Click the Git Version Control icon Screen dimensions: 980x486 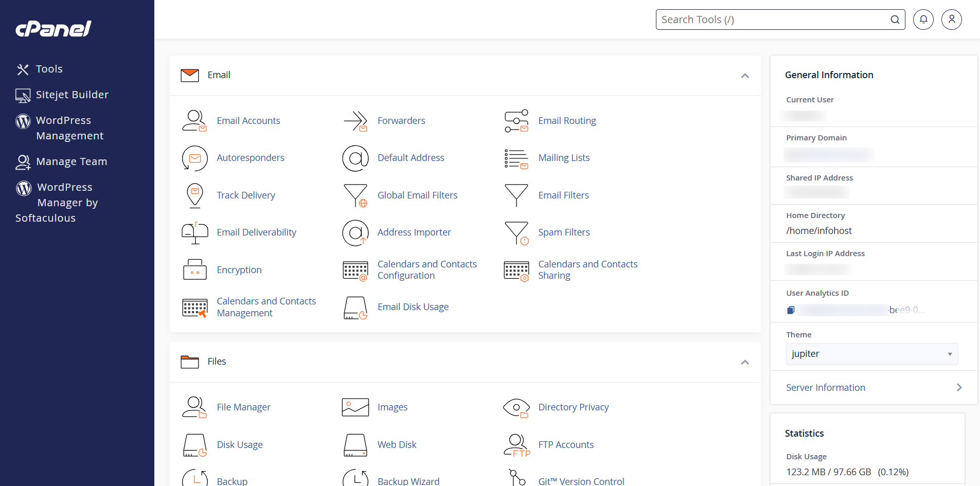point(516,477)
